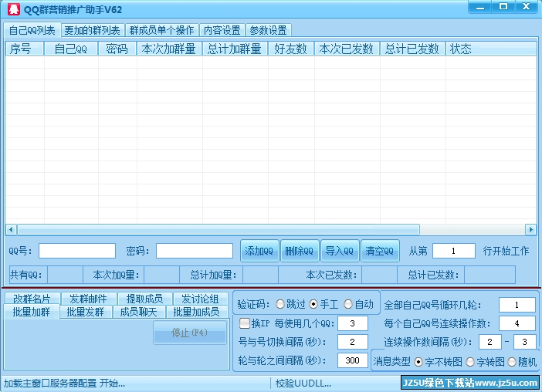The width and height of the screenshot is (542, 392).
Task: Click the 总计已发数 column header
Action: click(413, 49)
